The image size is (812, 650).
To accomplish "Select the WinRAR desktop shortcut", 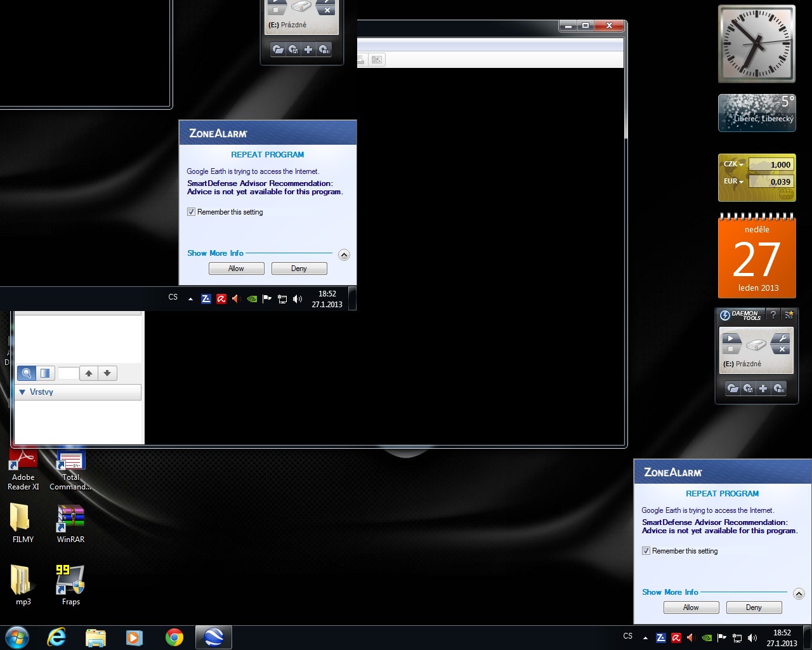I will (70, 524).
